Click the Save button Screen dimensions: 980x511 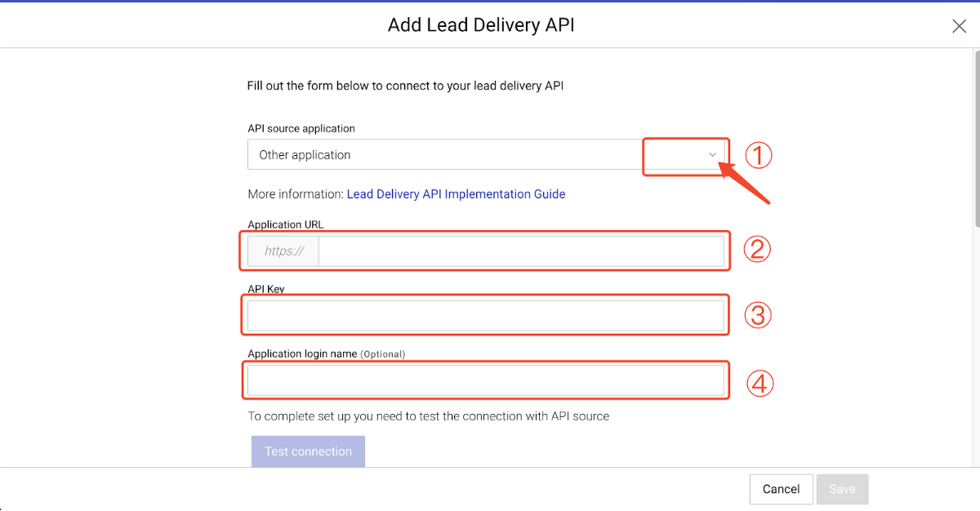(x=842, y=489)
